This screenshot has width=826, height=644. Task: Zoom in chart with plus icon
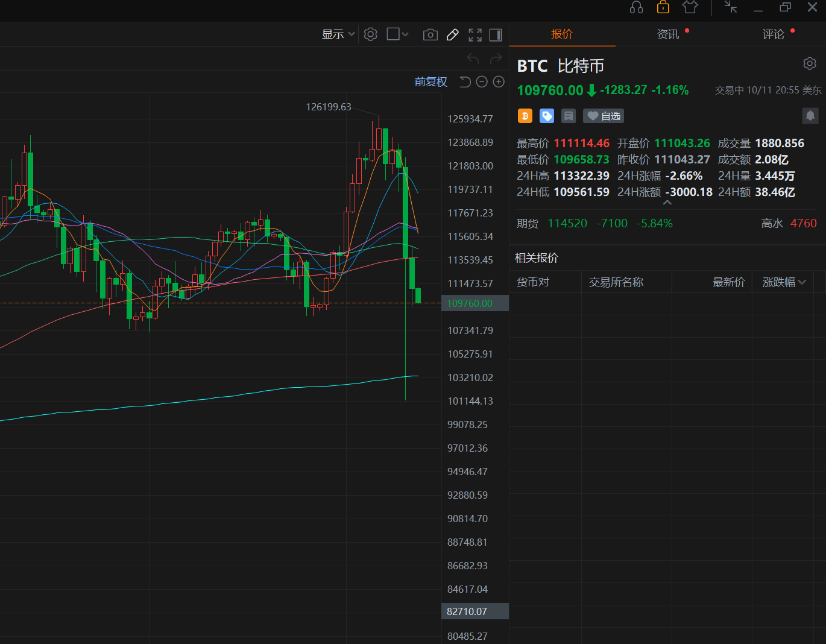tap(499, 82)
